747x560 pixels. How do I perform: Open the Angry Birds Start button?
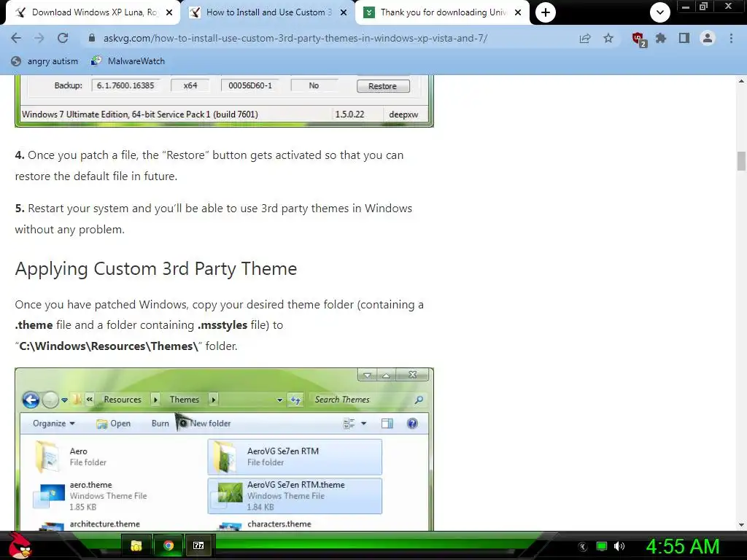[x=19, y=545]
